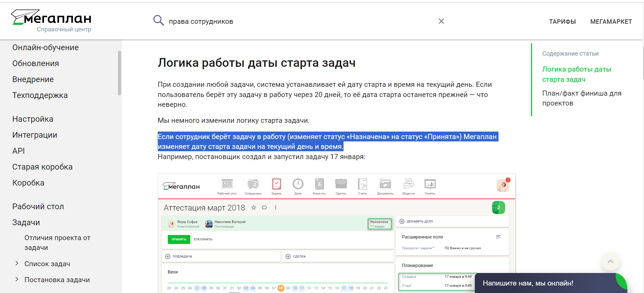Click the star icon next to Аттестация март 2018
The width and height of the screenshot is (644, 293).
coord(254,208)
